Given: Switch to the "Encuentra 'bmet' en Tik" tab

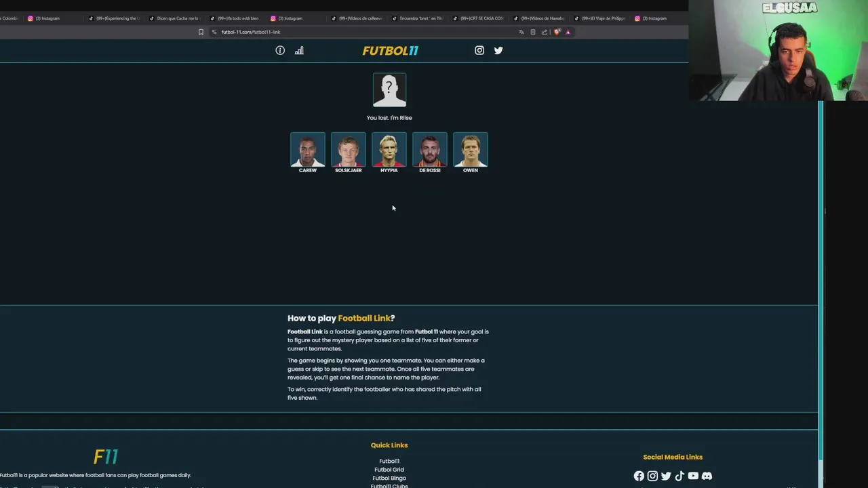Looking at the screenshot, I should point(417,18).
